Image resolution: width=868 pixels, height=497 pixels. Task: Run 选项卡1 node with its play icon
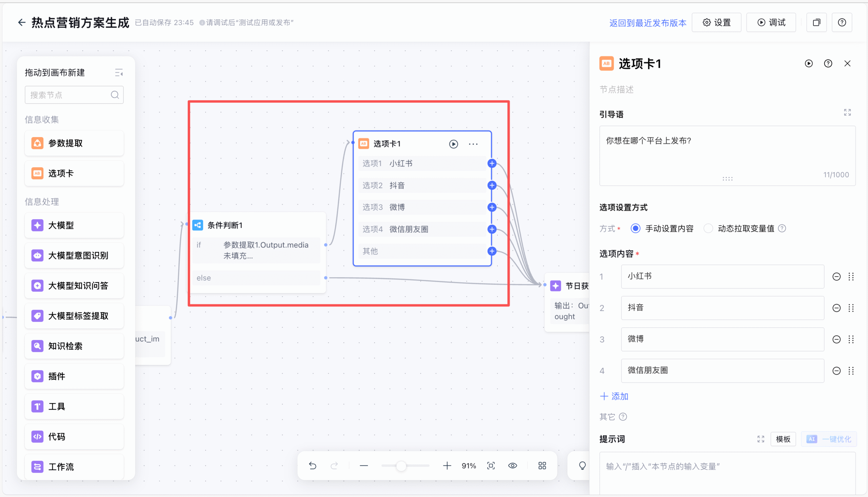pos(453,144)
